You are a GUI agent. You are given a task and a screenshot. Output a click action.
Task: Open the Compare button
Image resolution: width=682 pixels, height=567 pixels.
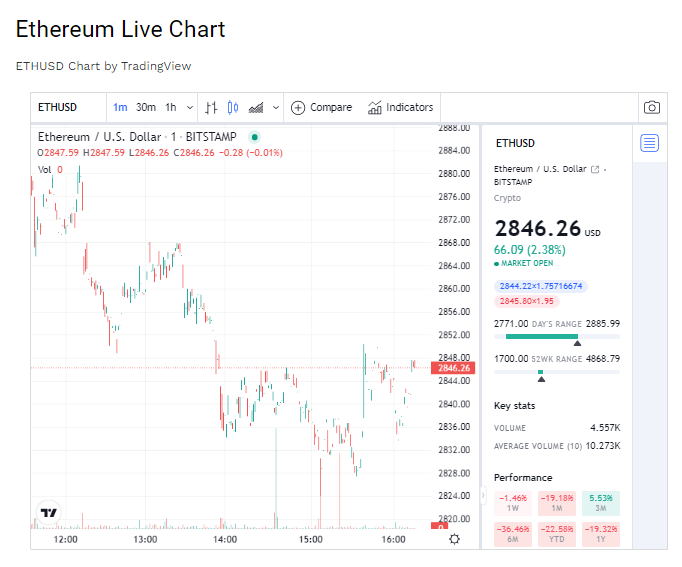(x=321, y=107)
